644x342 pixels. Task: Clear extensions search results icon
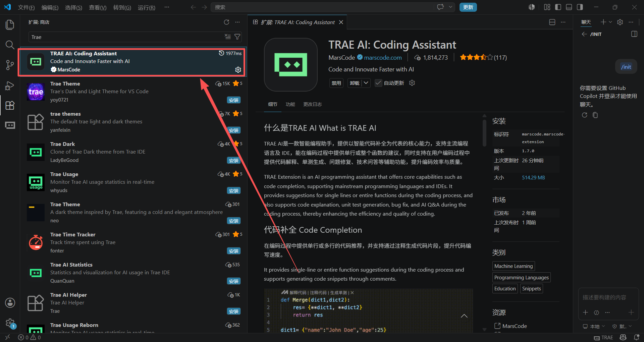coord(228,37)
